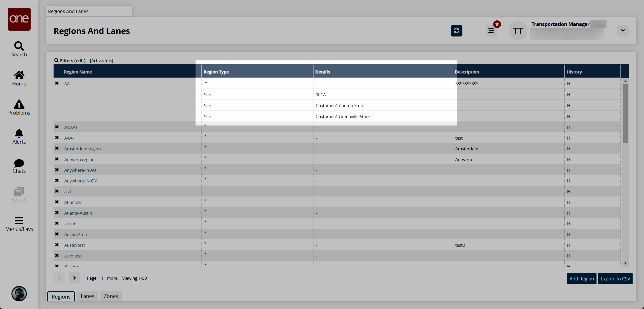Click the filters magnifier icon
Viewport: 644px width, 309px height.
point(56,60)
